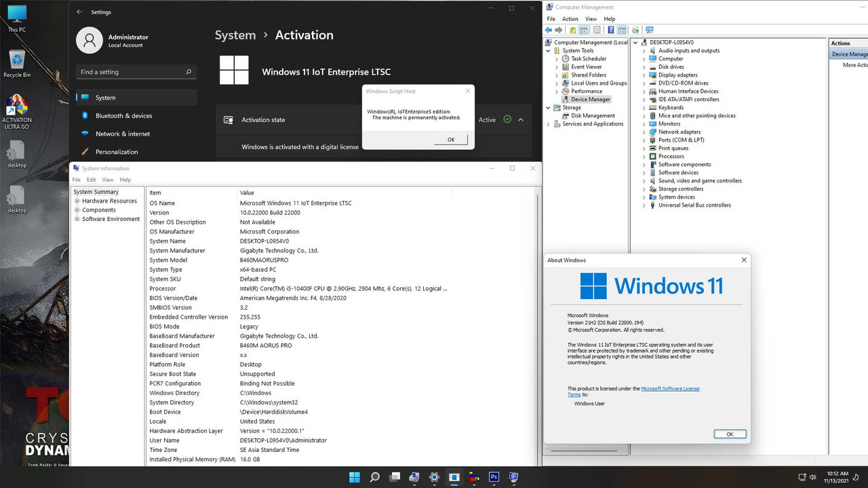Open the Recycle Bin desktop icon
Viewport: 868px width, 488px height.
pyautogui.click(x=17, y=64)
